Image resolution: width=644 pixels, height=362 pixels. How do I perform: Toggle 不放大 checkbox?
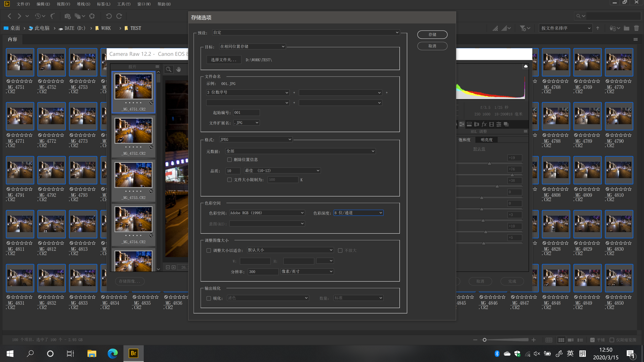tap(340, 251)
